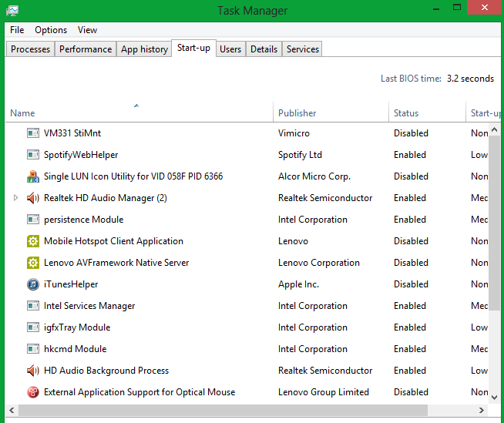The width and height of the screenshot is (504, 423).
Task: Click the SpotifyWebHelper row icon
Action: (33, 155)
